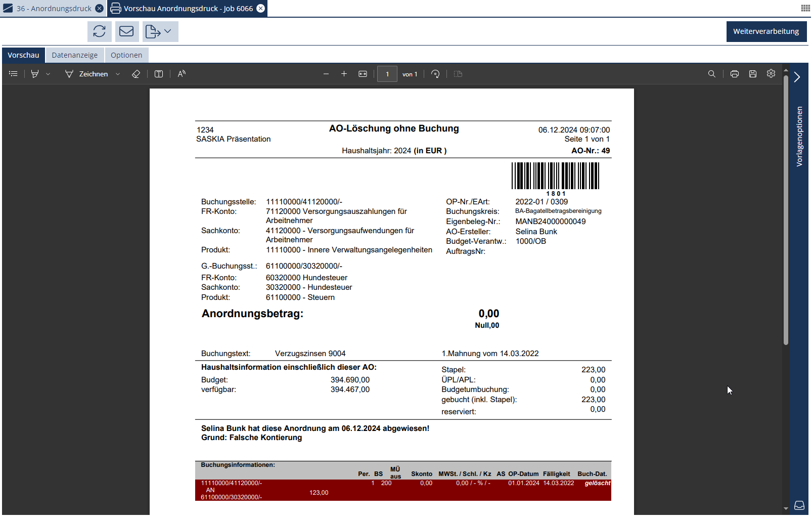Click the page number input field

tap(387, 74)
